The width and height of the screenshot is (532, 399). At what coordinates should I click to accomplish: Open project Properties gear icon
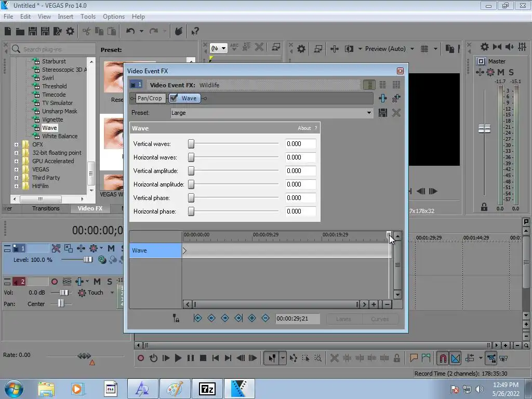click(x=70, y=31)
